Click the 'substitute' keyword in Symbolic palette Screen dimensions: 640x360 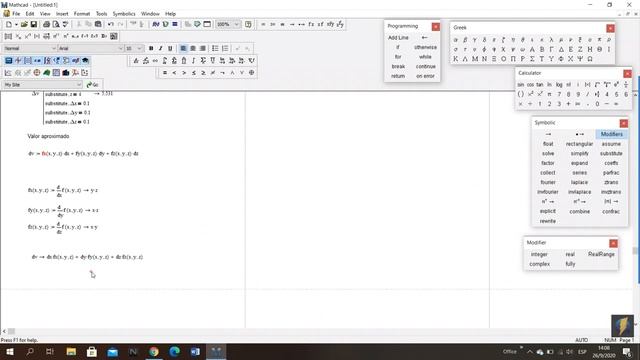(x=611, y=153)
